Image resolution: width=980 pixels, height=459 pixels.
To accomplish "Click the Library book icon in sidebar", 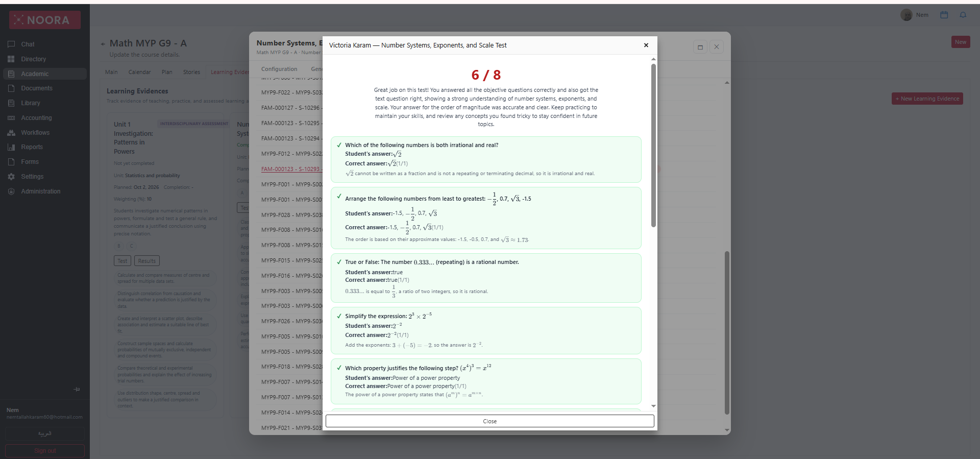I will (x=11, y=103).
